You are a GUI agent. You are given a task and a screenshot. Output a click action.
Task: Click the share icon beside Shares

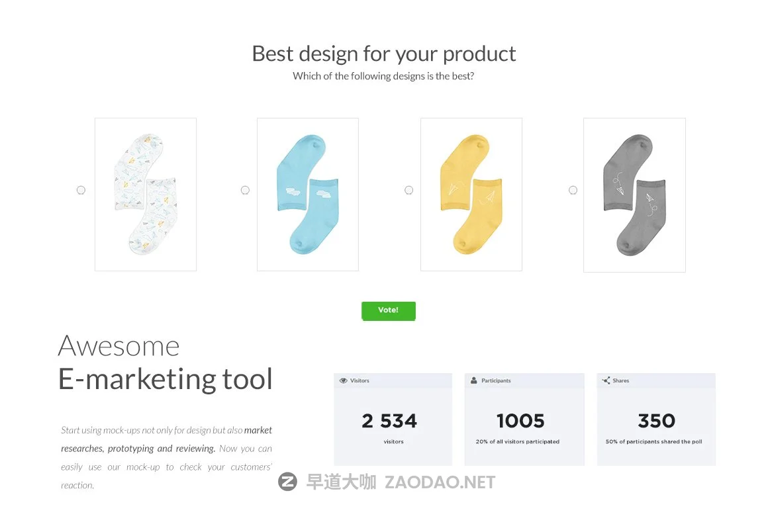tap(606, 381)
